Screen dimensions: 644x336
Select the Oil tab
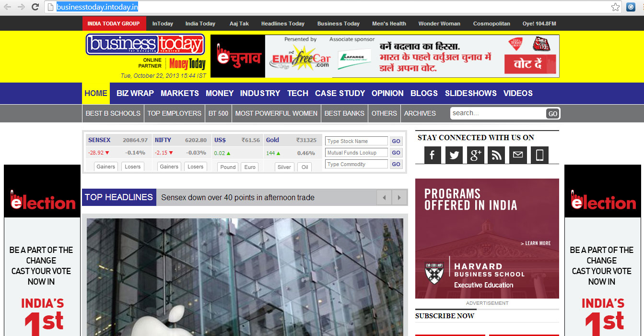click(x=305, y=167)
